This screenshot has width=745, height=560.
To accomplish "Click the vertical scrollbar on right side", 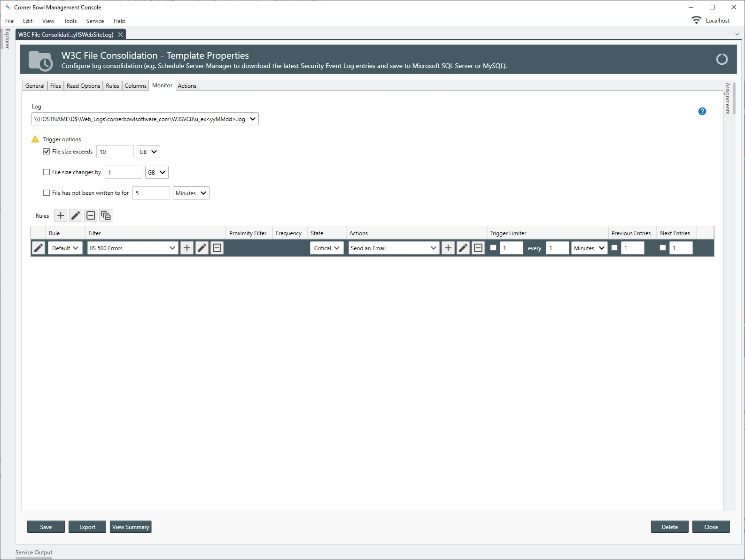I will click(734, 99).
